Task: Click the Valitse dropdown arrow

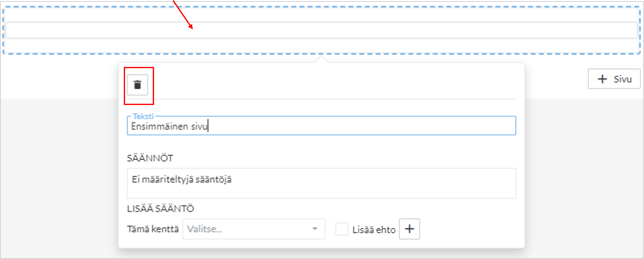Action: coord(315,229)
